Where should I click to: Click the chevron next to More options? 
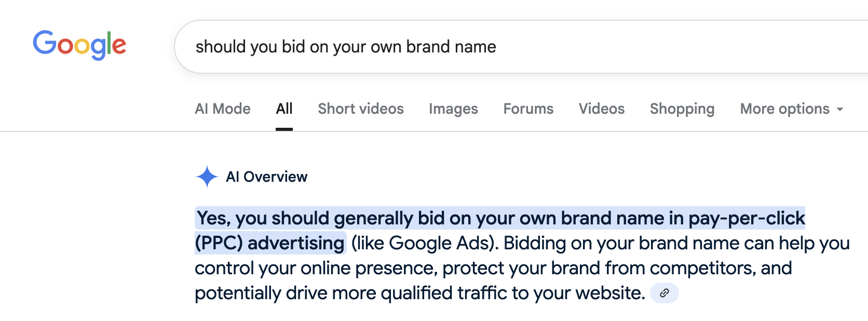[x=841, y=110]
